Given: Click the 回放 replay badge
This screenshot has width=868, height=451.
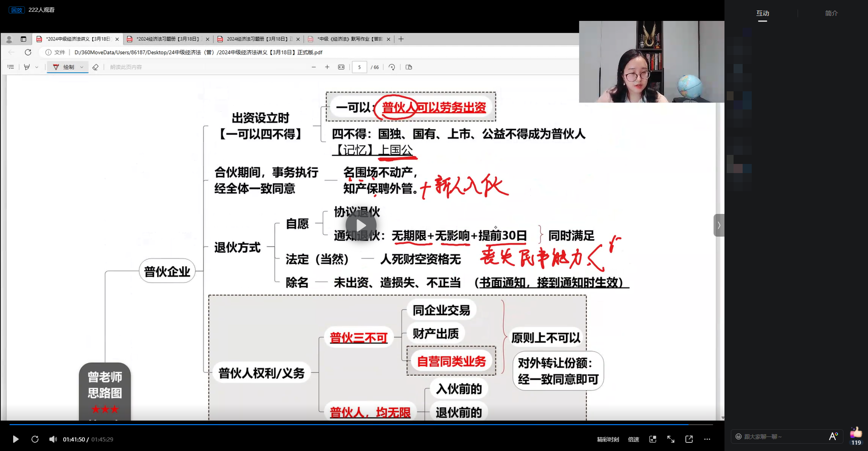Looking at the screenshot, I should click(17, 10).
